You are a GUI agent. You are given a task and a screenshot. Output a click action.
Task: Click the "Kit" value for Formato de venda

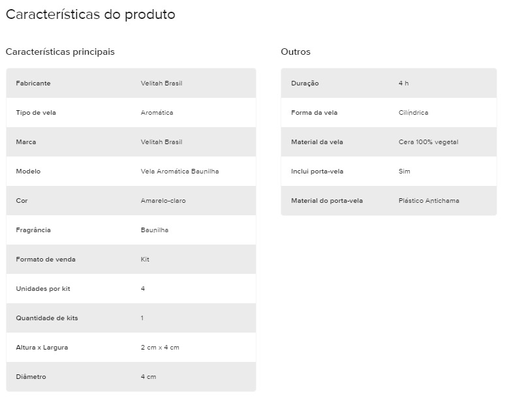coord(145,260)
